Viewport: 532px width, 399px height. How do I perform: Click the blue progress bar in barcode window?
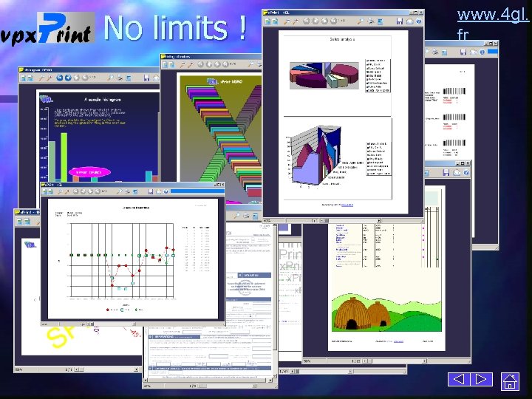click(x=492, y=52)
